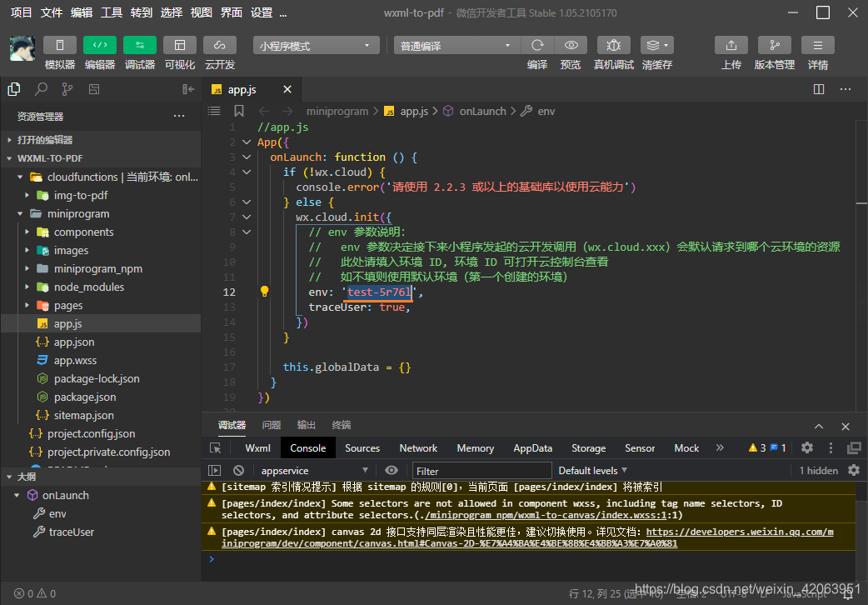Click the 编译 refresh icon
The height and width of the screenshot is (605, 868).
point(537,45)
